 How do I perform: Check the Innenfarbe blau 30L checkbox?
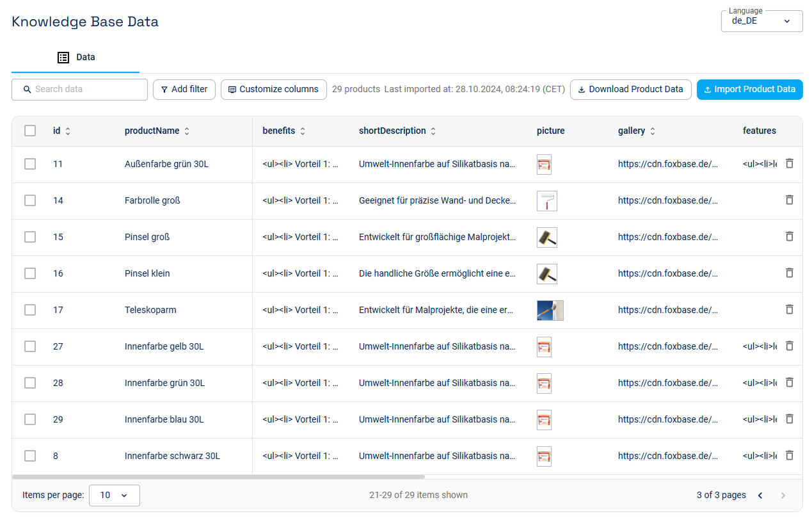click(x=30, y=419)
